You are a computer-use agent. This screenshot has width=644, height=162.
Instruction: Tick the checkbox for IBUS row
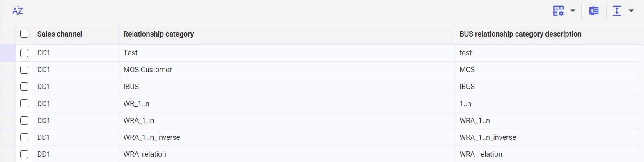pyautogui.click(x=24, y=87)
